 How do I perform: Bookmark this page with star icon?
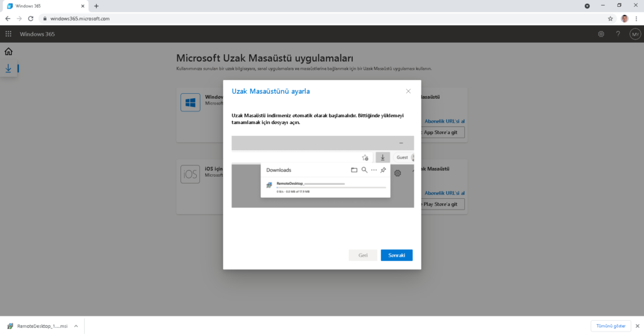point(610,18)
